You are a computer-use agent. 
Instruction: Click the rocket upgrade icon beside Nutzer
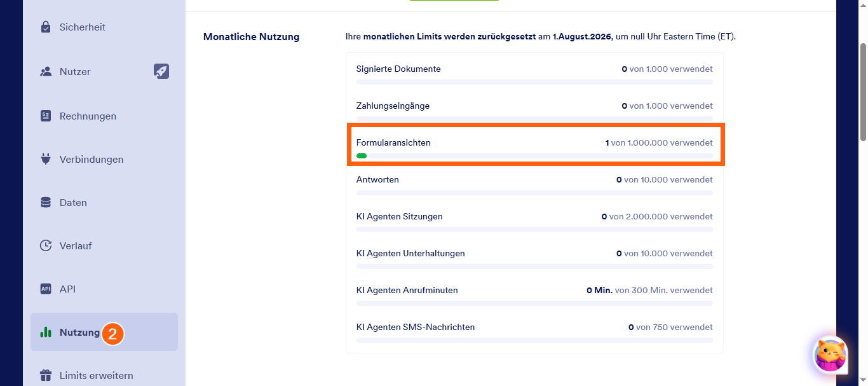[161, 71]
